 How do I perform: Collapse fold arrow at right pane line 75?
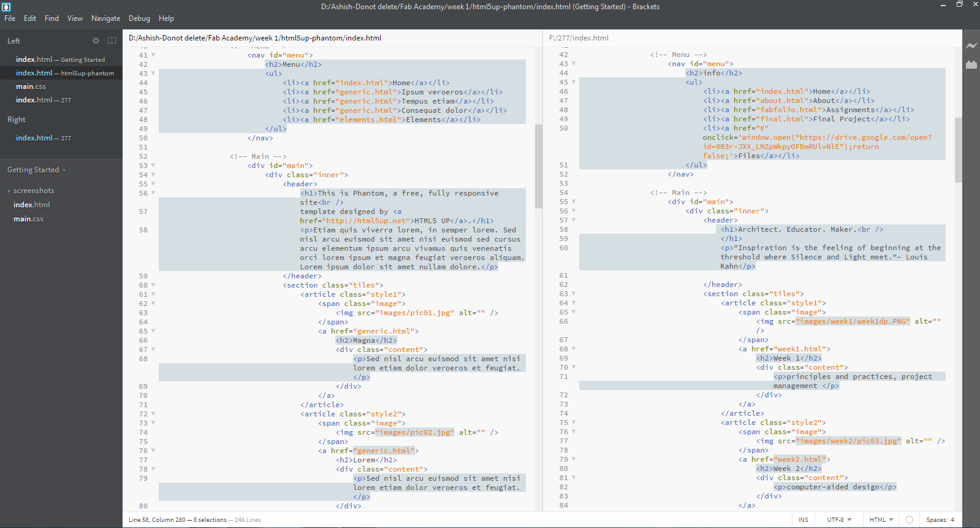(574, 423)
